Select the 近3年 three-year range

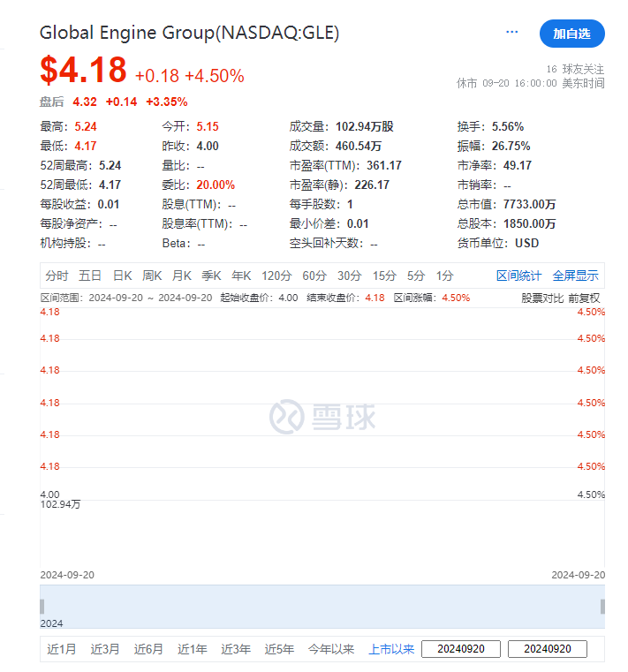click(236, 649)
